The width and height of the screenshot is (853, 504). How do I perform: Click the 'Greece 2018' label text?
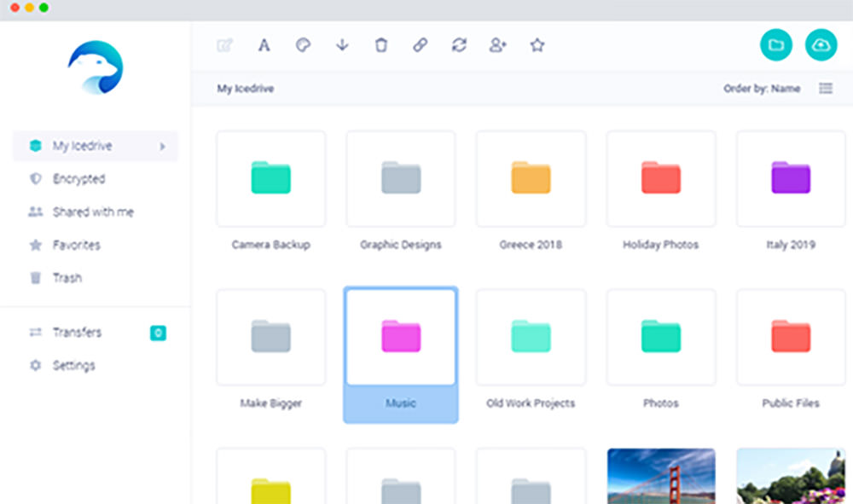tap(531, 245)
